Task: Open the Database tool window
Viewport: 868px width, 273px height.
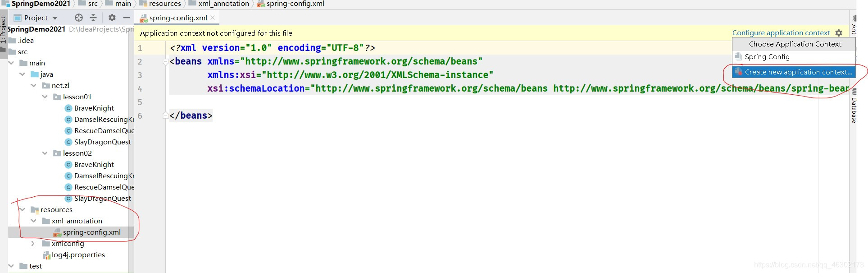Action: (854, 106)
